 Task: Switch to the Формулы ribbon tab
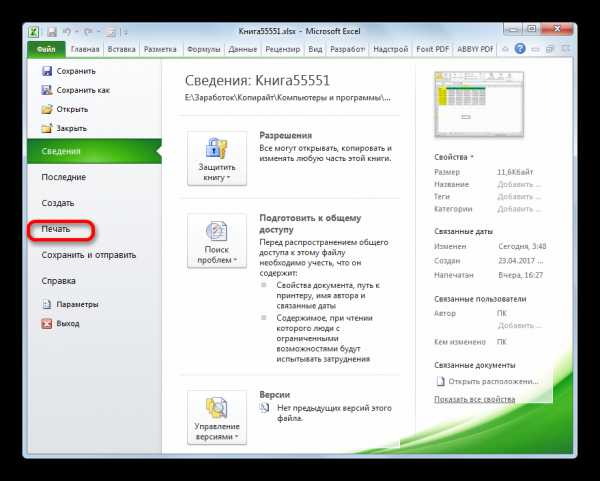(x=204, y=49)
